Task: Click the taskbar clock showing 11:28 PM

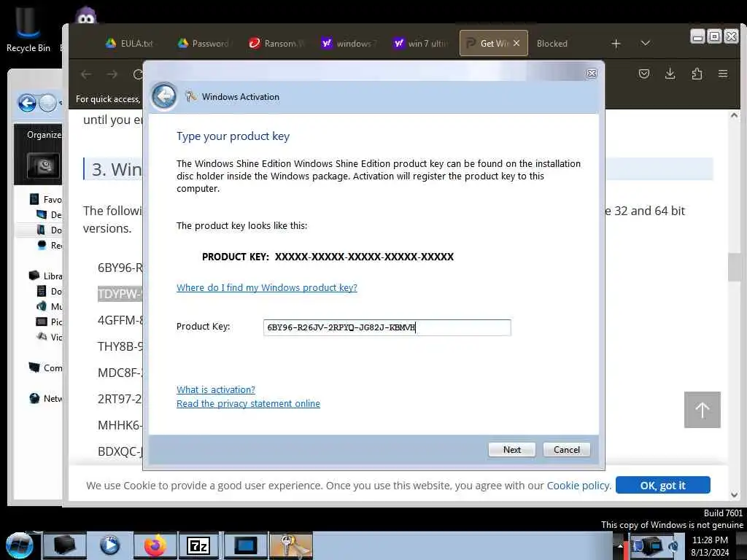Action: [710, 545]
